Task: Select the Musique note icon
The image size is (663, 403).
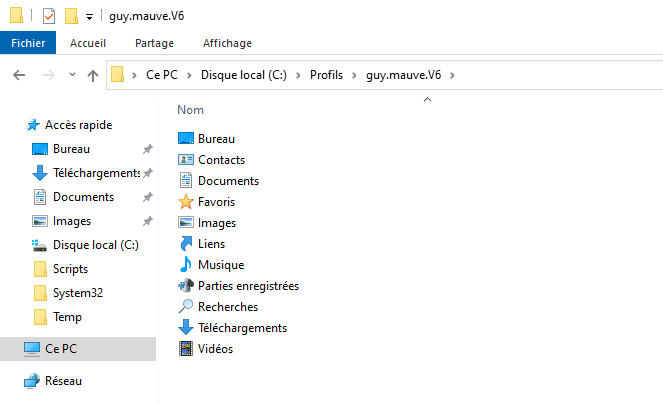Action: point(186,265)
